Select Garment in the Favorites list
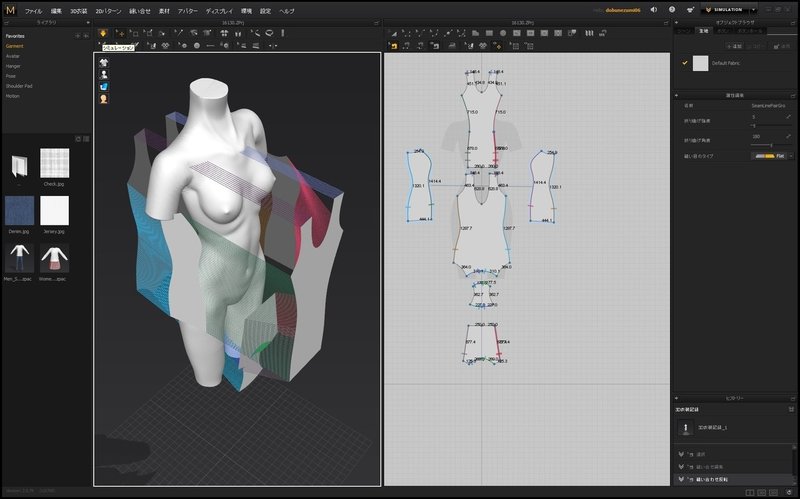The width and height of the screenshot is (800, 499). coord(15,46)
